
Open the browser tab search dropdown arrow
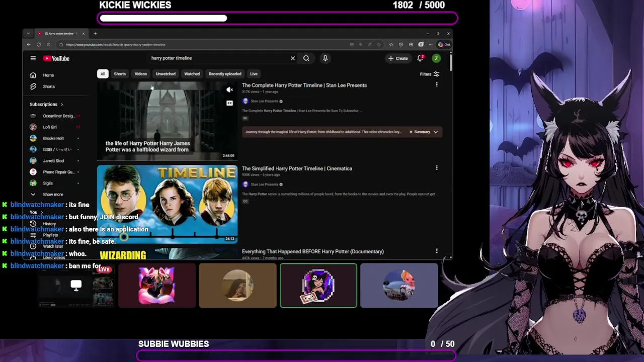pyautogui.click(x=28, y=34)
